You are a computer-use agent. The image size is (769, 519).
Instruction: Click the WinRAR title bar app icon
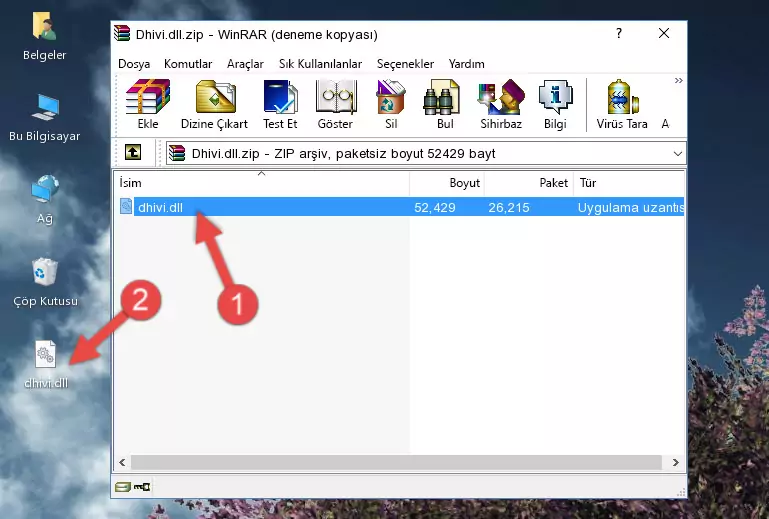pos(122,33)
